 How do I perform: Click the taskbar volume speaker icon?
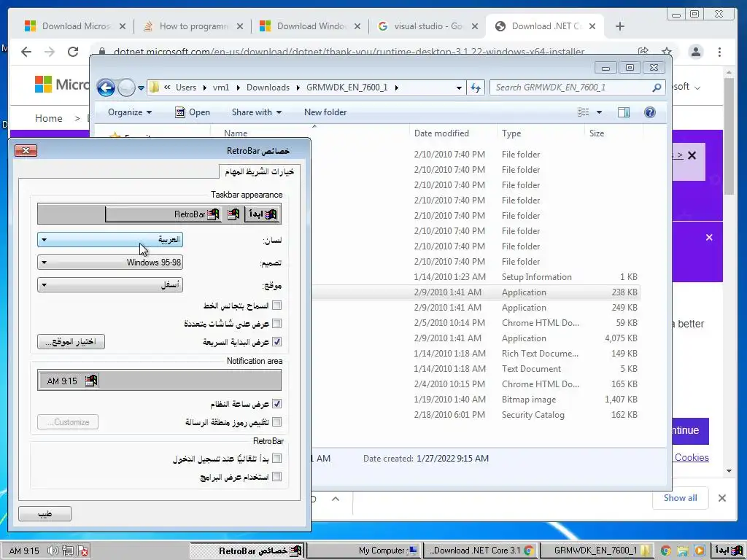53,551
